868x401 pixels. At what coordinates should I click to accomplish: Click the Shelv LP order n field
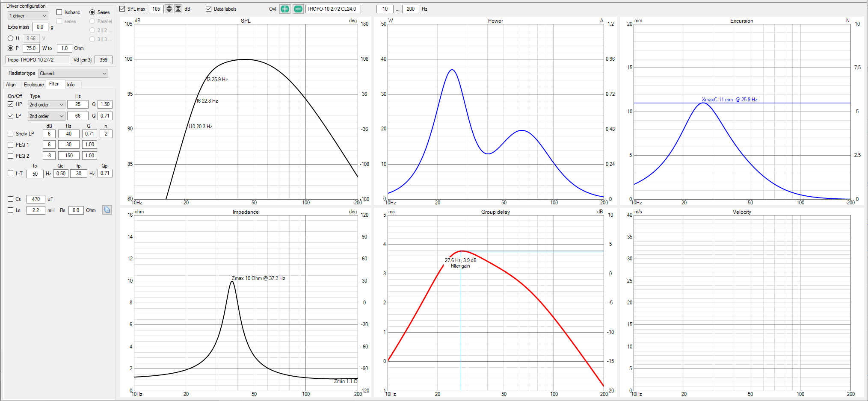point(106,134)
